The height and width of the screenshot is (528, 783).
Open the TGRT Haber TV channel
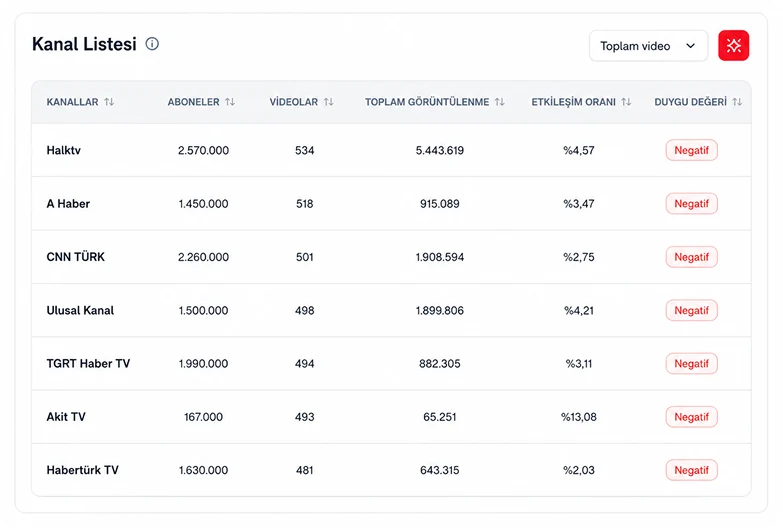(88, 364)
